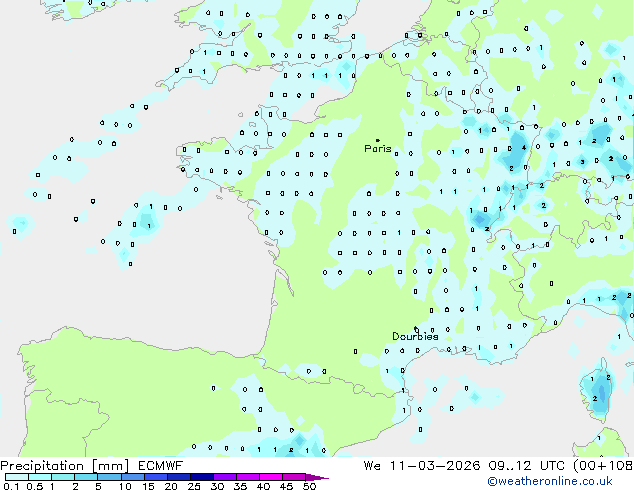634x490 pixels.
Task: Select the 45–50 mm legend swatch
Action: click(294, 477)
